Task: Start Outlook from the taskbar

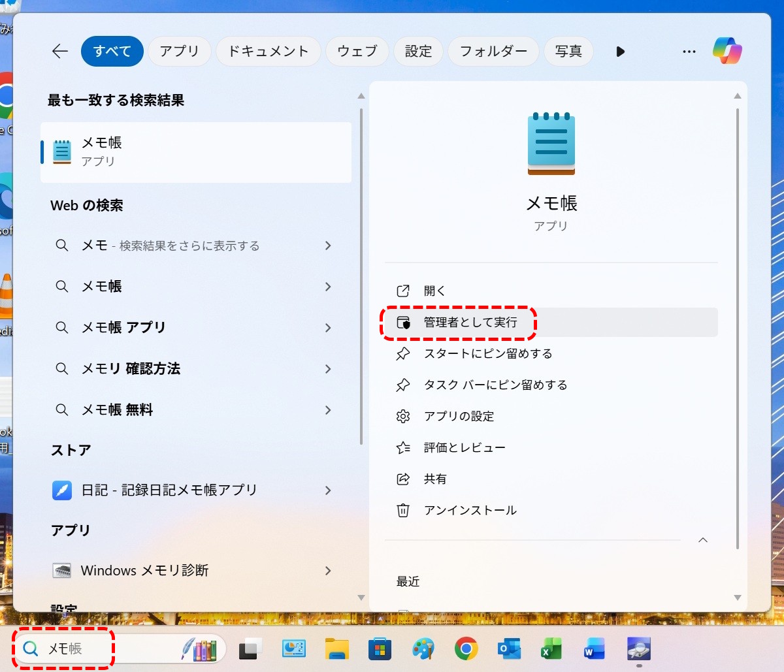Action: 508,649
